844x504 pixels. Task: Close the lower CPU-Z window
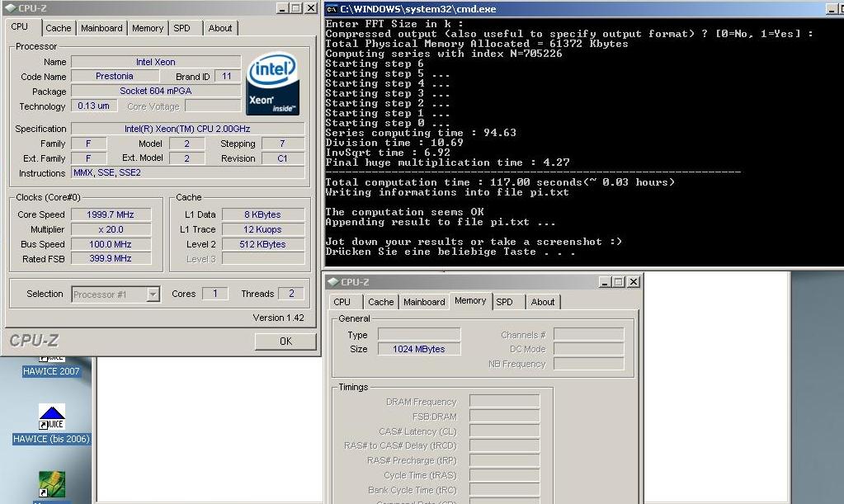[634, 282]
